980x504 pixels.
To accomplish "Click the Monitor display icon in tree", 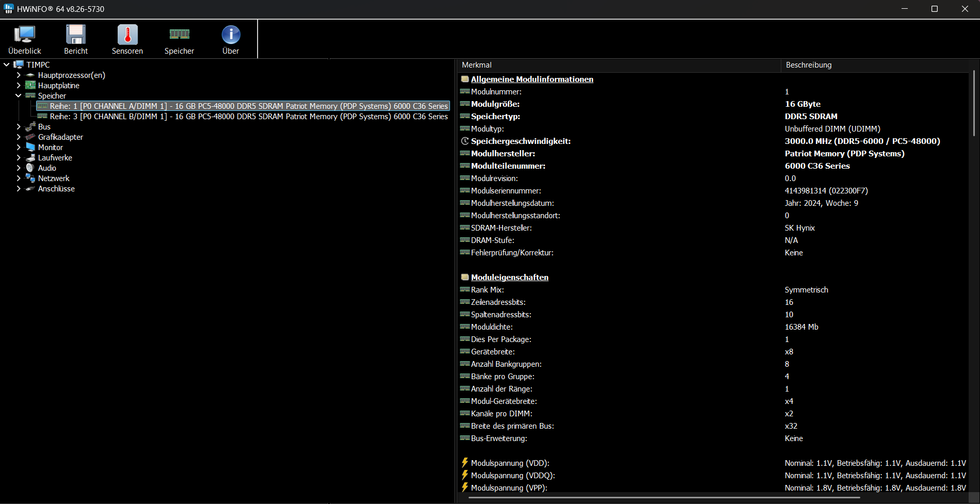I will (x=30, y=147).
